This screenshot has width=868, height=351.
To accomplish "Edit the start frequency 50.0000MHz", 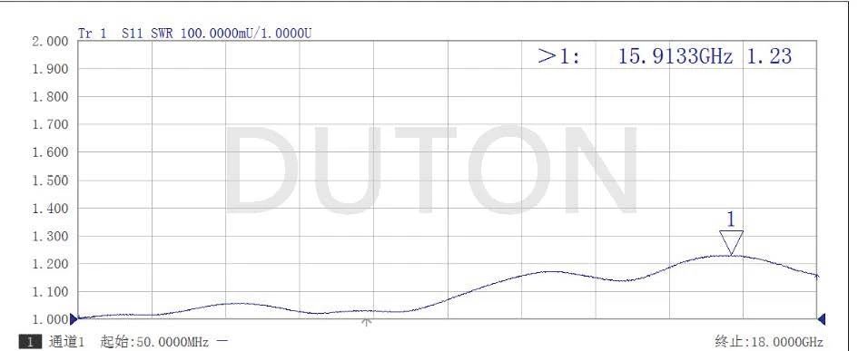I will 170,342.
